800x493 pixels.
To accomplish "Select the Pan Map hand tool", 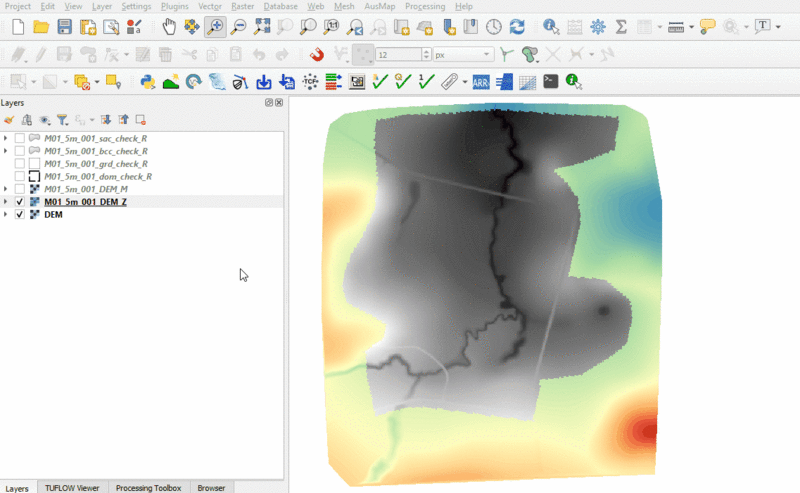I will pos(169,27).
